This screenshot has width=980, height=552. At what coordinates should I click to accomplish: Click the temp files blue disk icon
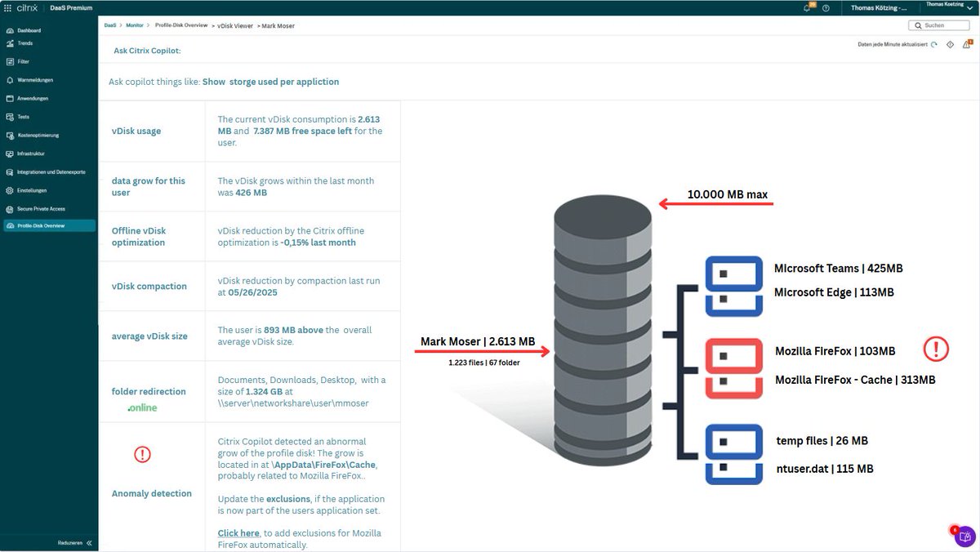[734, 442]
